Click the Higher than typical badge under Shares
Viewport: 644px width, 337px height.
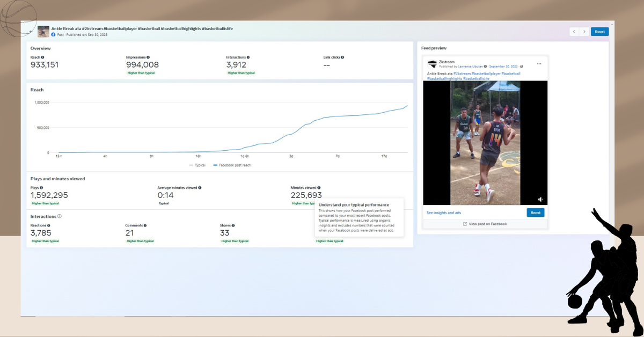coord(235,241)
